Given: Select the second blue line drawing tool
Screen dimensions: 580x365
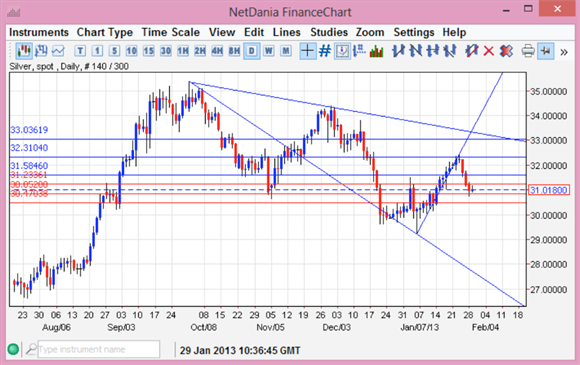Looking at the screenshot, I should [x=415, y=51].
